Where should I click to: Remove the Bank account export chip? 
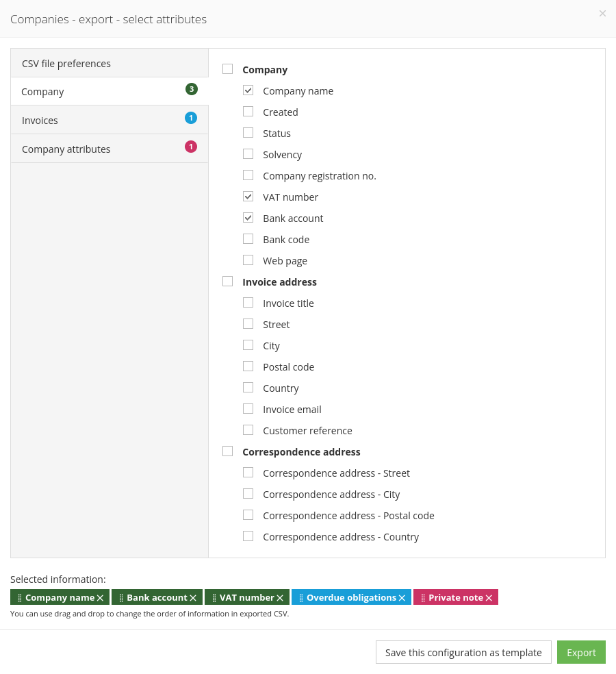(x=194, y=597)
